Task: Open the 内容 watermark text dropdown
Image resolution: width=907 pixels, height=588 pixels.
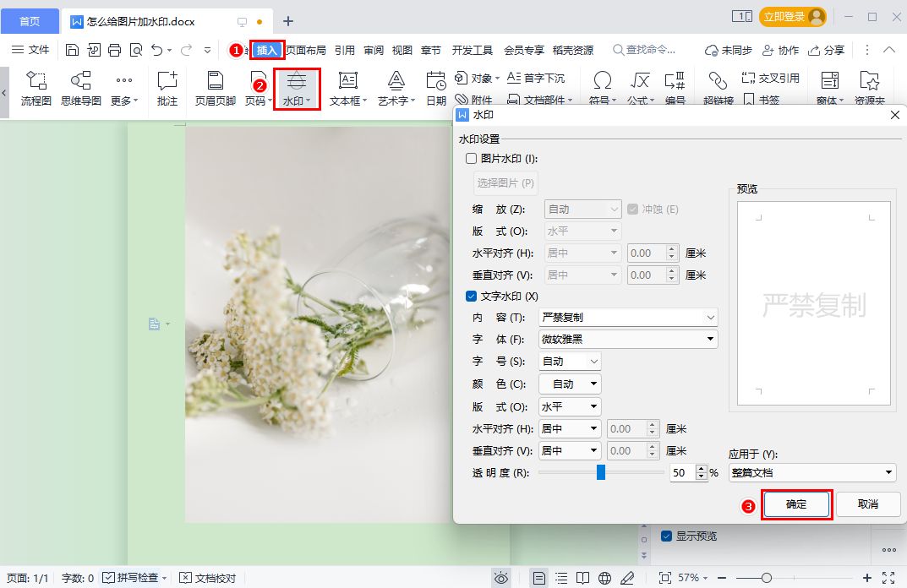Action: pyautogui.click(x=628, y=318)
